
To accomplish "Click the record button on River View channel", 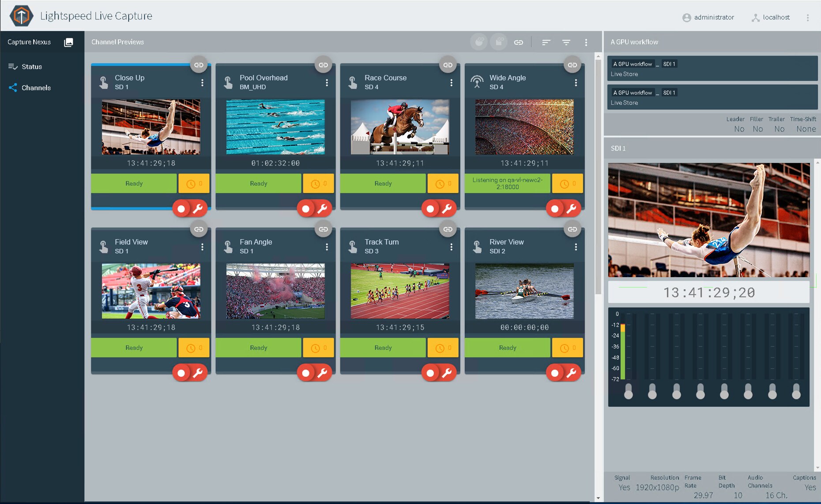I will 555,373.
